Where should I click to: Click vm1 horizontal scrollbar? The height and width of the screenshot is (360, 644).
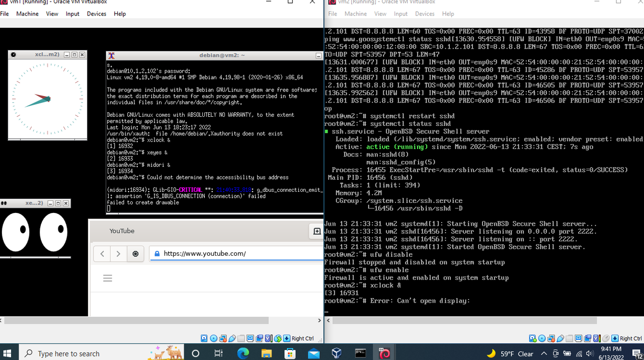tap(136, 320)
